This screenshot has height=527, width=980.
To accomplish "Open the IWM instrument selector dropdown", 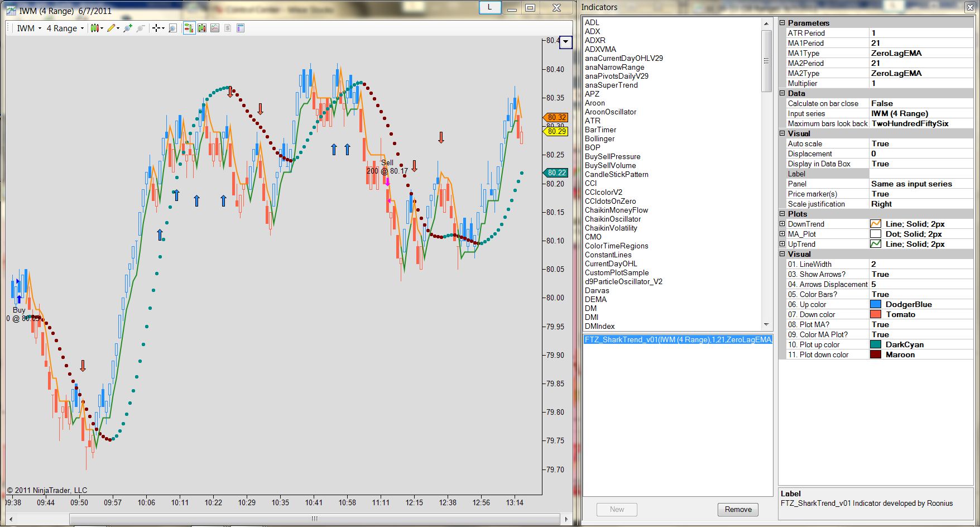I will (x=29, y=28).
